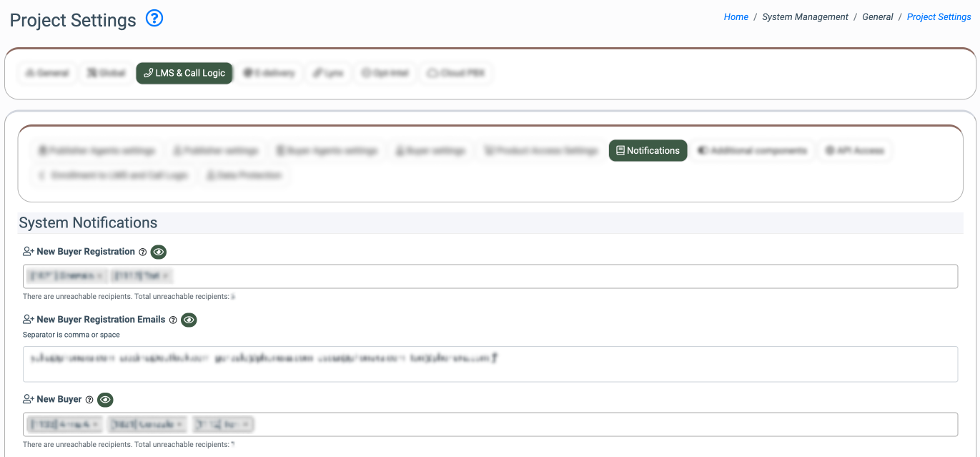Image resolution: width=980 pixels, height=457 pixels.
Task: Toggle the eye icon for New Buyer Registration
Action: [x=159, y=252]
